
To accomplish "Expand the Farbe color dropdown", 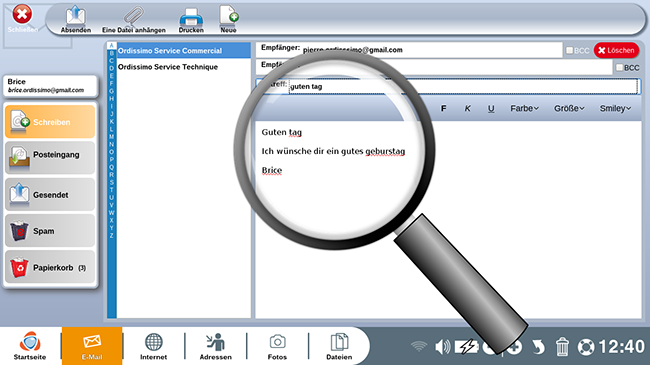I will coord(524,109).
